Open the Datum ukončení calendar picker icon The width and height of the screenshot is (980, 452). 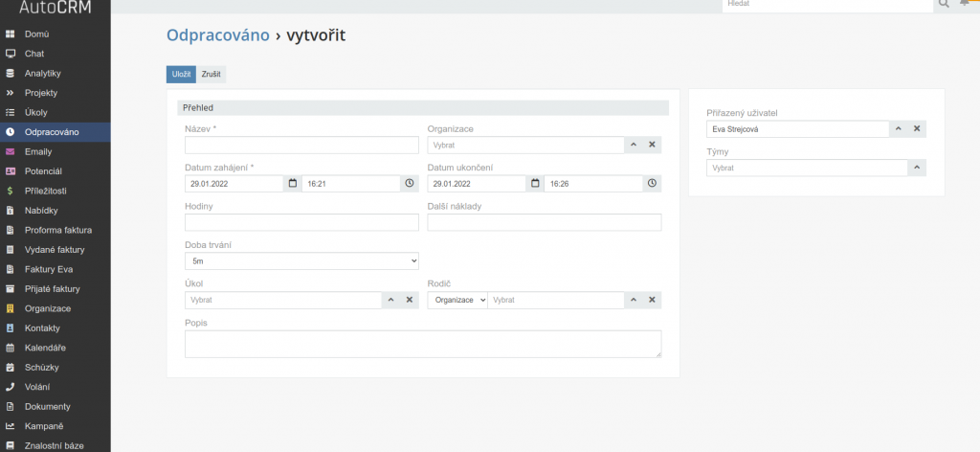tap(535, 183)
